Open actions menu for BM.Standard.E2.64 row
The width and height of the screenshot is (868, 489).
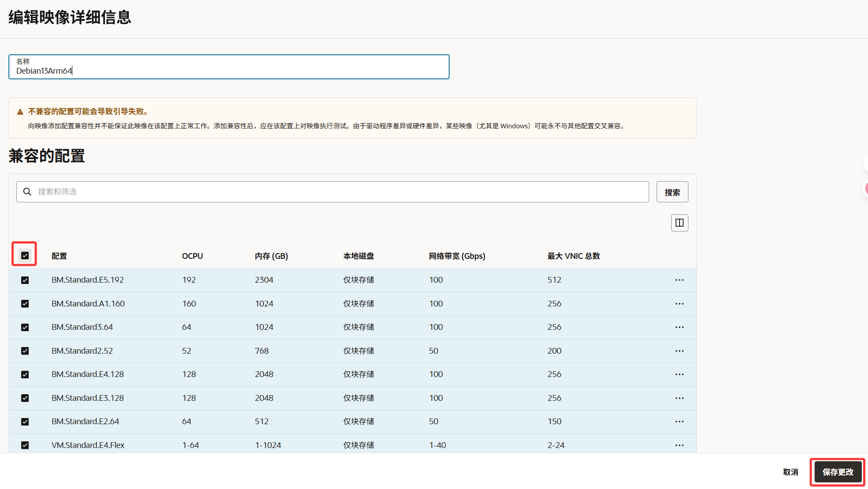[679, 422]
